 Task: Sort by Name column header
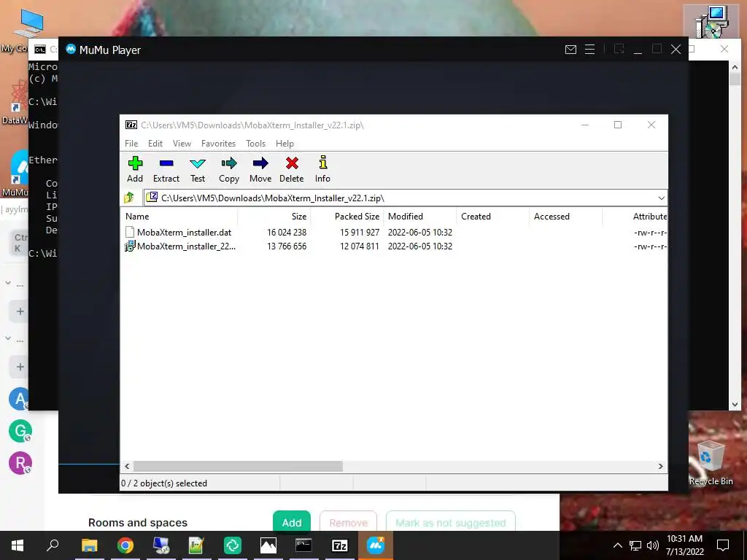(x=179, y=216)
